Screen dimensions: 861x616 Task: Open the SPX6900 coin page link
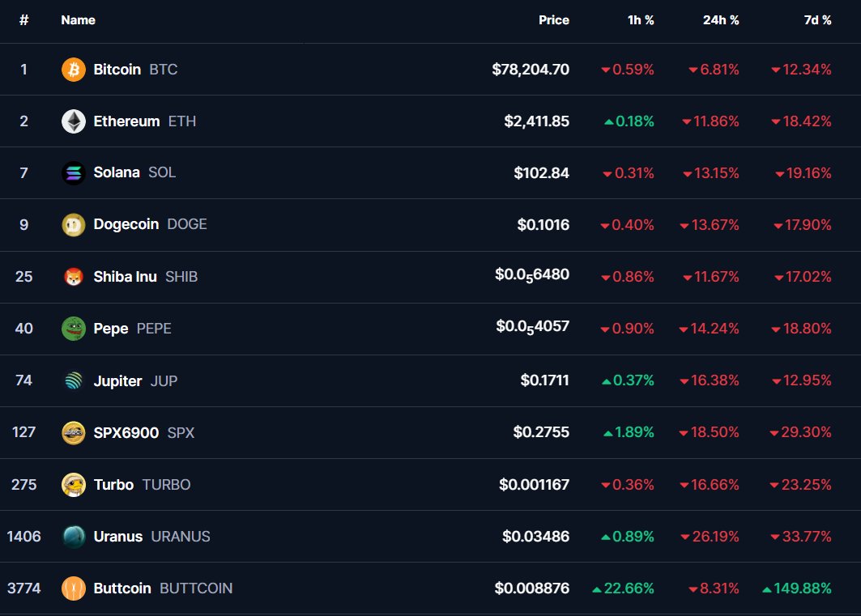tap(126, 433)
